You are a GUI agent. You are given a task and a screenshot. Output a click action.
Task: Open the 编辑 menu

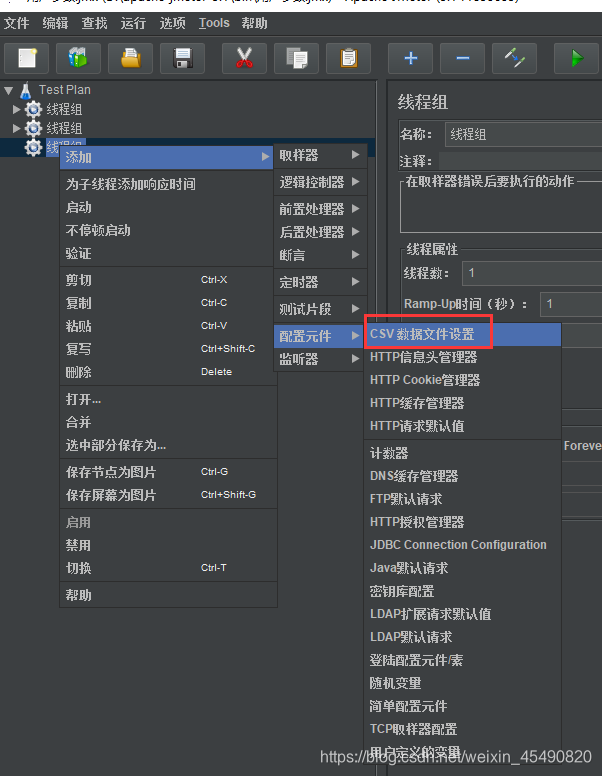coord(55,23)
